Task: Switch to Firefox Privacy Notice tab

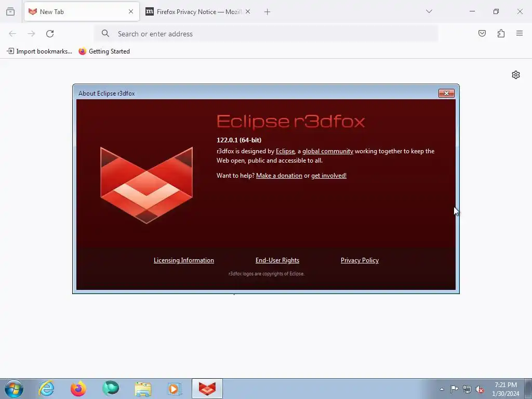Action: (198, 11)
